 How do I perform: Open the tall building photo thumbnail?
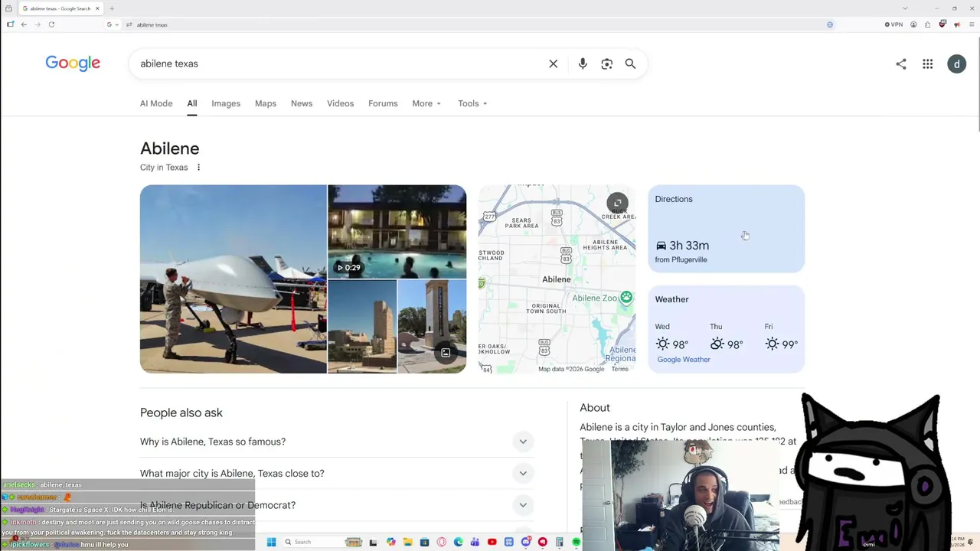coord(363,327)
